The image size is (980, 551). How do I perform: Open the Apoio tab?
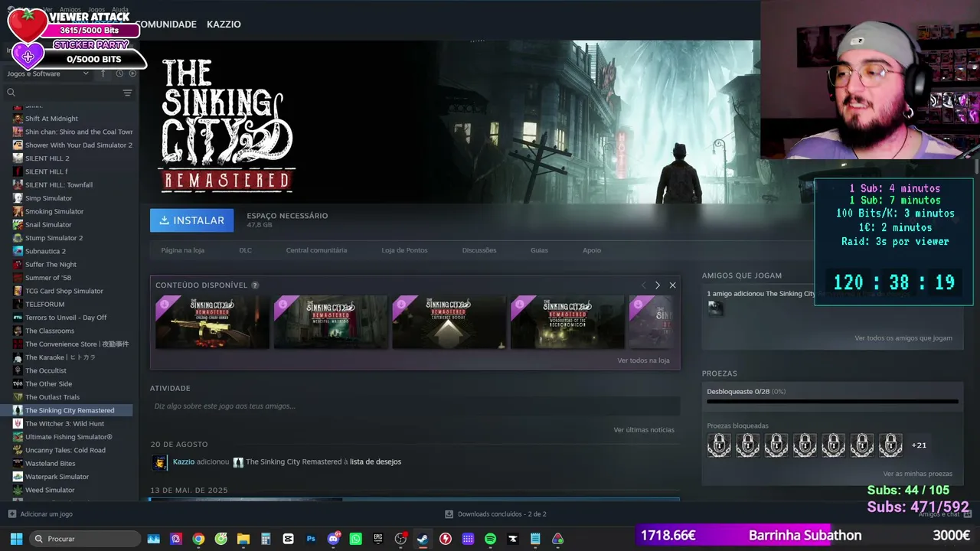[592, 250]
